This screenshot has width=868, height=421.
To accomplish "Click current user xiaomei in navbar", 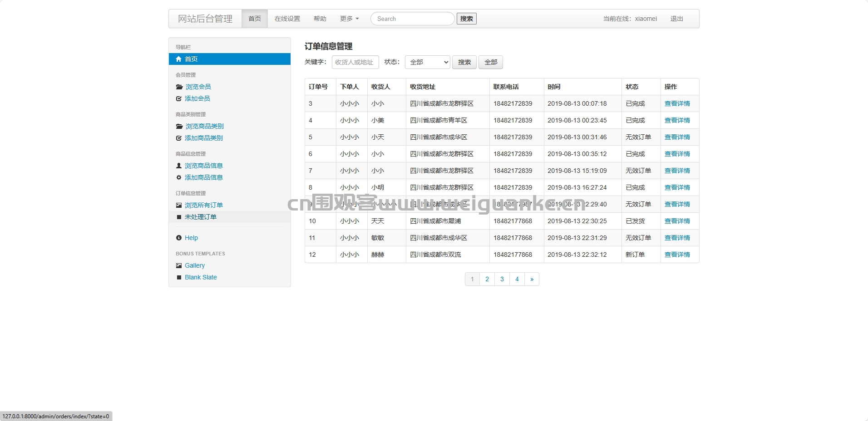I will click(x=646, y=19).
